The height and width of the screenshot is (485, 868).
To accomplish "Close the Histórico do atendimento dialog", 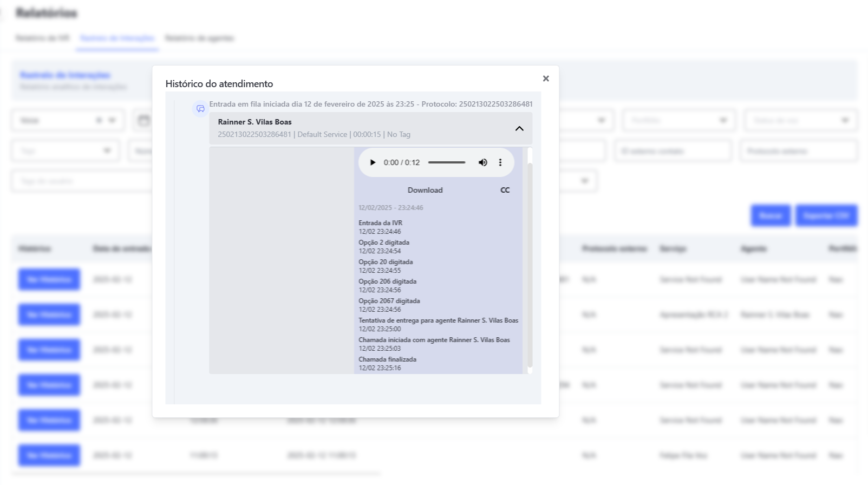I will pyautogui.click(x=546, y=78).
